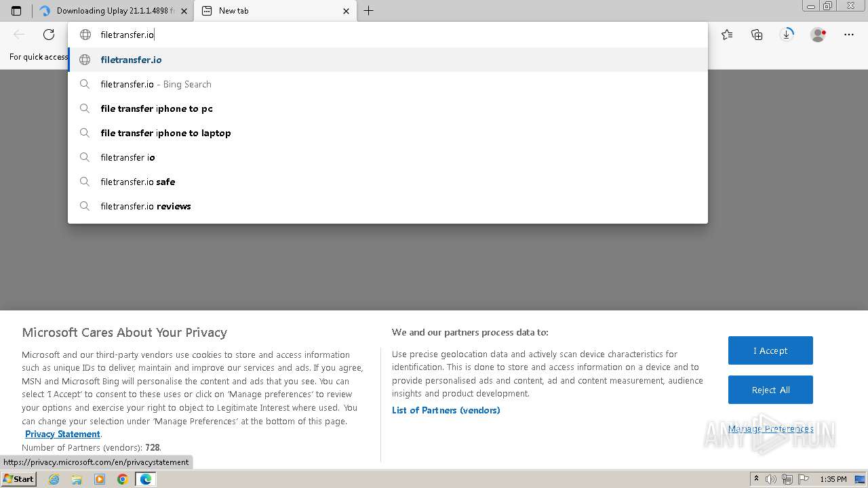Click the 'For quick access' favorites bar text
The width and height of the screenshot is (868, 488).
[x=39, y=57]
